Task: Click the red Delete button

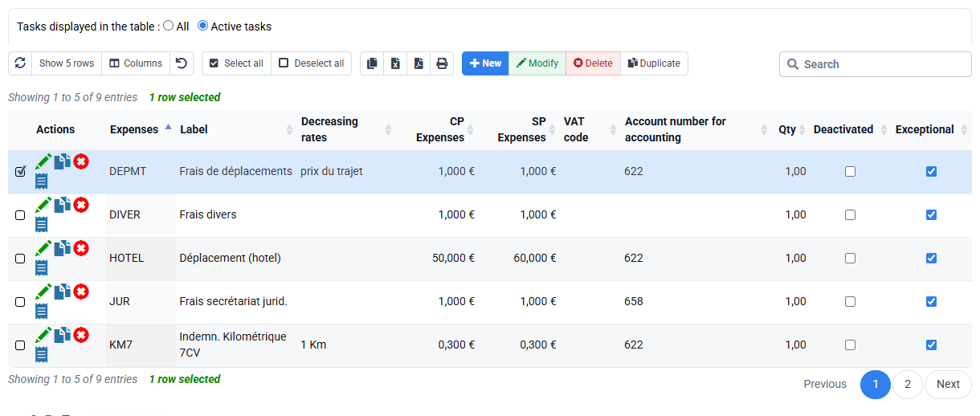Action: pyautogui.click(x=593, y=63)
